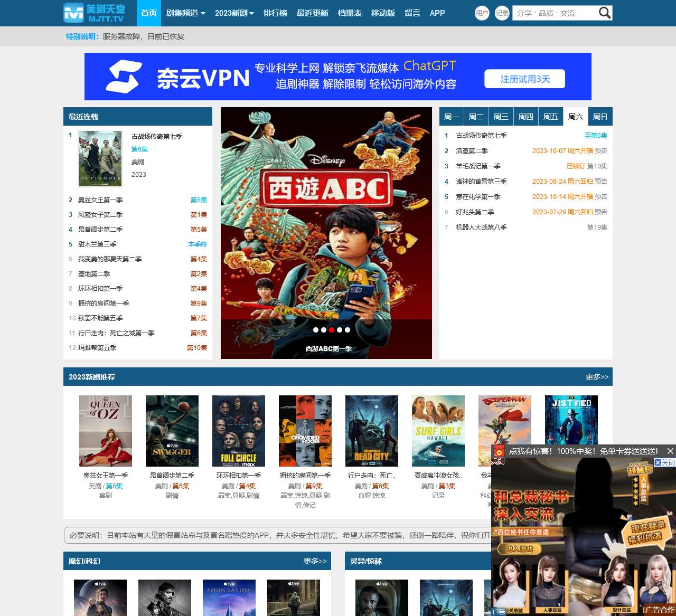Image resolution: width=676 pixels, height=616 pixels.
Task: Select second carousel dot indicator
Action: click(x=324, y=330)
